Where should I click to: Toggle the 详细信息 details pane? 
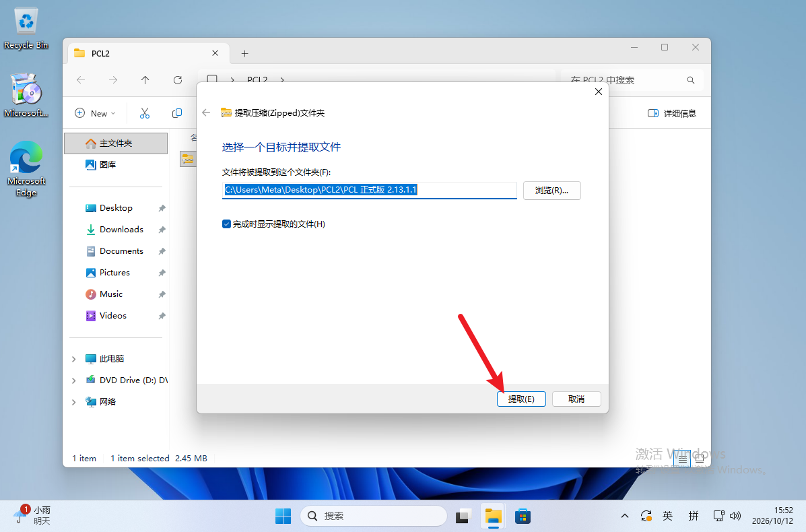(x=672, y=113)
